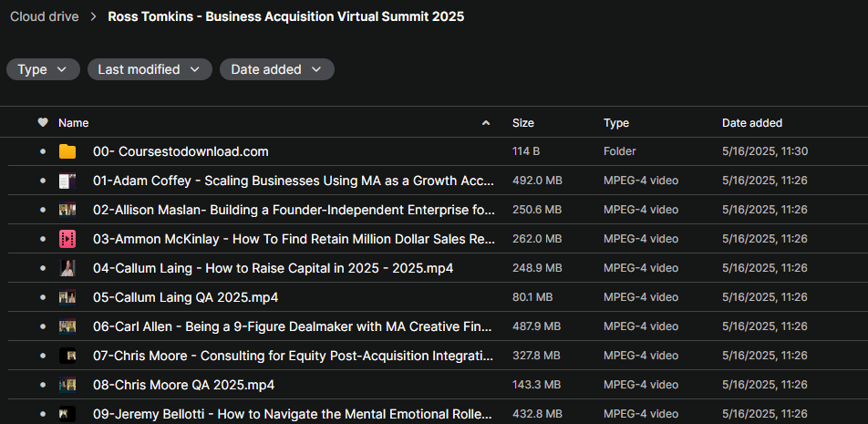Open the Date added filter dropdown
Screen dimensions: 868x424
coord(277,69)
